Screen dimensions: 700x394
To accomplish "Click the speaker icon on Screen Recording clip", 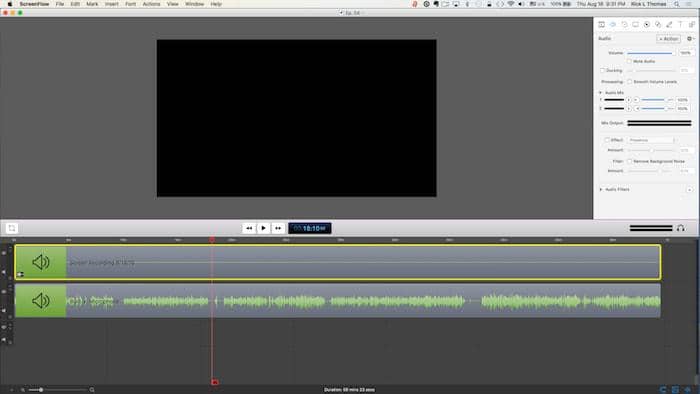I will (41, 262).
